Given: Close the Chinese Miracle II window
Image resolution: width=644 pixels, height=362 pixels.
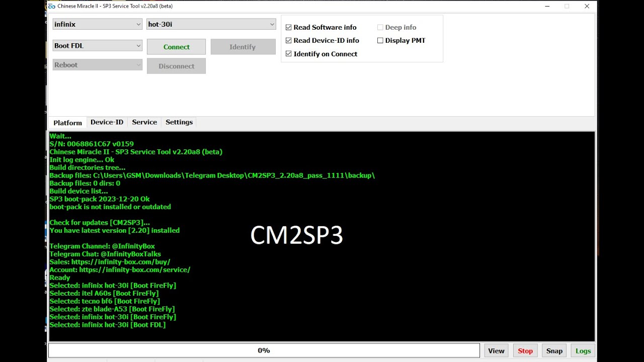Looking at the screenshot, I should 587,6.
